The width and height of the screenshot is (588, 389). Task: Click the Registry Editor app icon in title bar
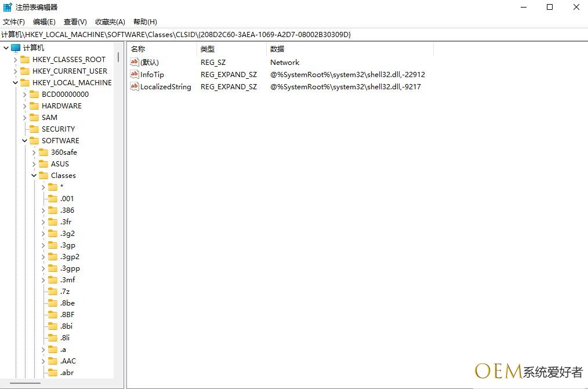pyautogui.click(x=8, y=7)
